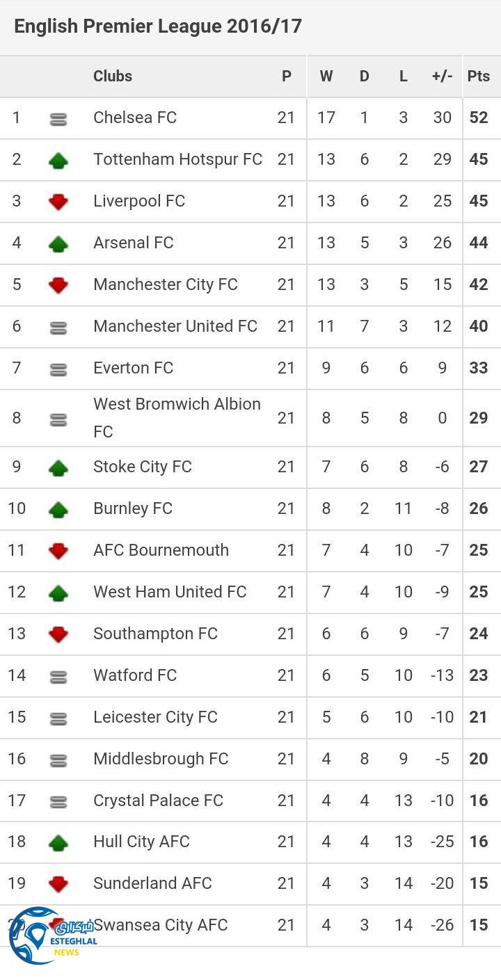Click green up arrow beside Arsenal FC
This screenshot has height=980, width=501.
(x=58, y=244)
